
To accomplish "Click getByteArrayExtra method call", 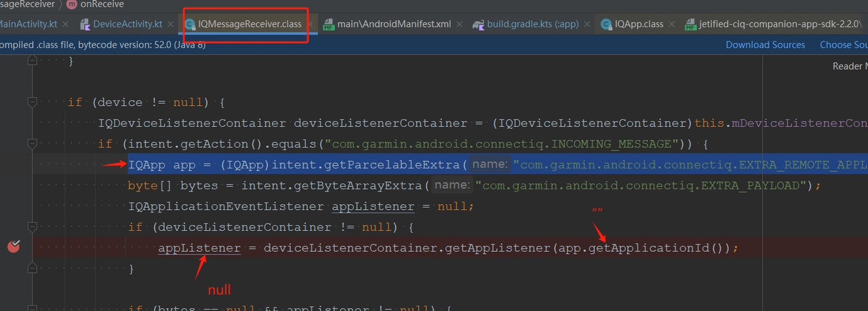I will [x=363, y=185].
